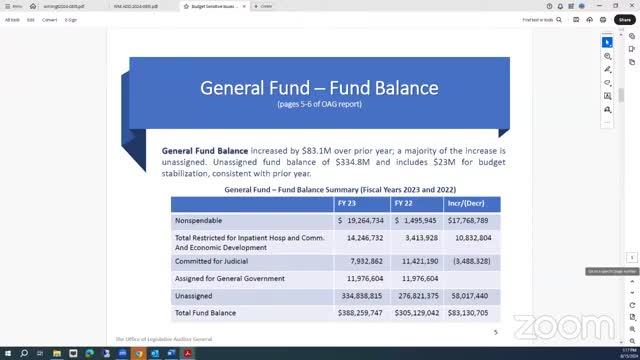The width and height of the screenshot is (640, 360).
Task: Activate the Select cursor tool
Action: click(607, 42)
